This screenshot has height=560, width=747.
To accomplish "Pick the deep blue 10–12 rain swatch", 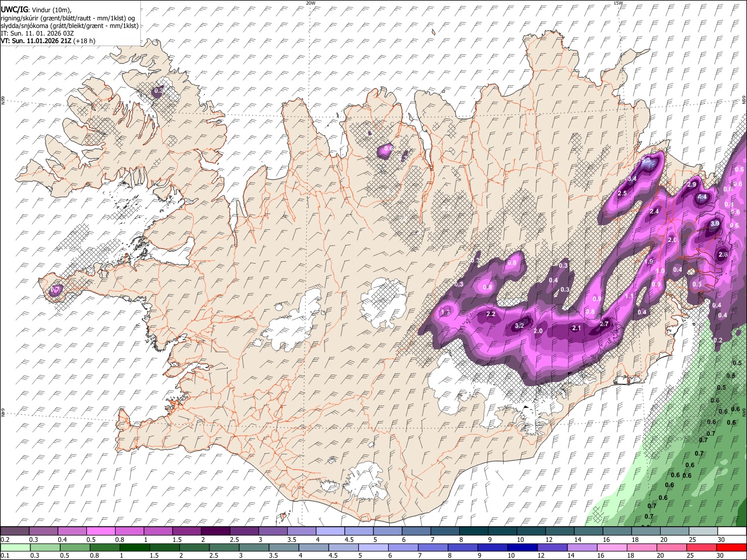I will [x=521, y=547].
